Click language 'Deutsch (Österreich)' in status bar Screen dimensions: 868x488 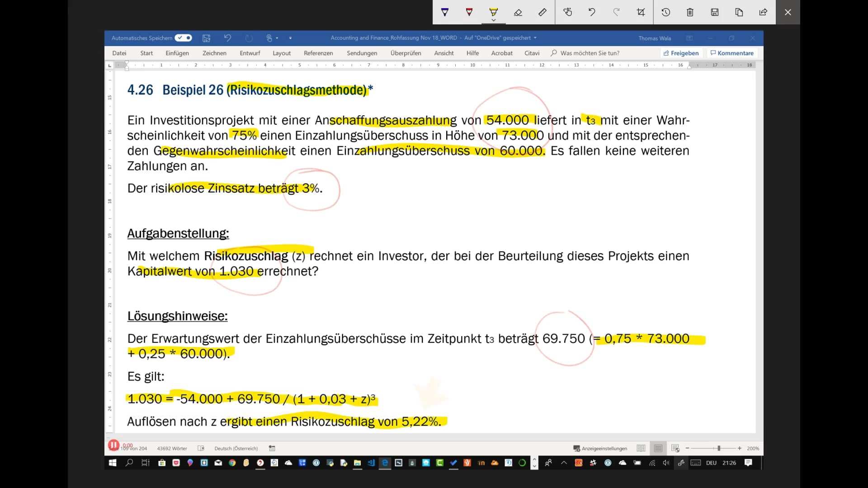236,448
